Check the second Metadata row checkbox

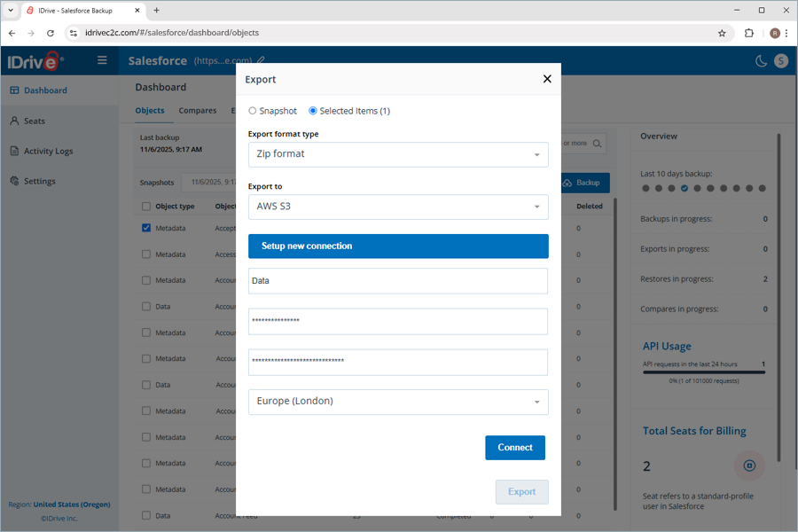pos(146,254)
